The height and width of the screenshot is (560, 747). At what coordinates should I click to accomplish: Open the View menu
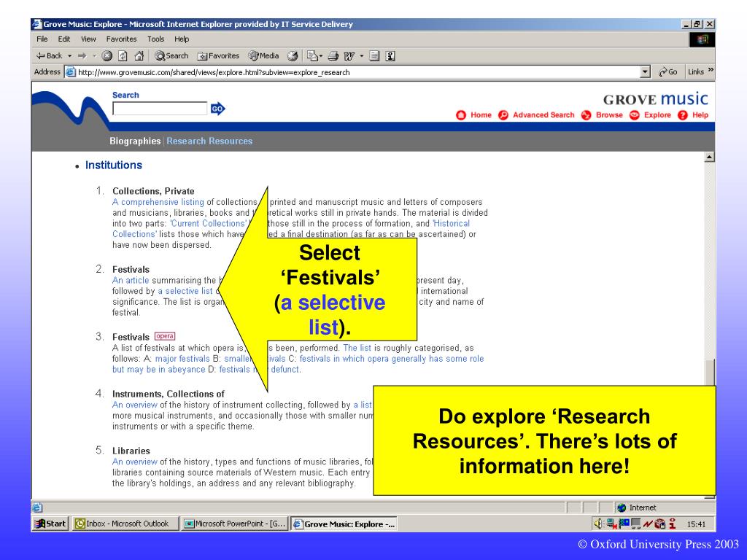88,39
